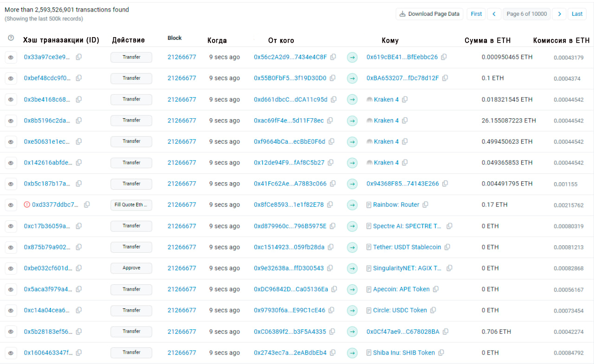Viewport: 594px width, 364px height.
Task: Copy Tether: USDT Stablecoin address
Action: coord(447,247)
